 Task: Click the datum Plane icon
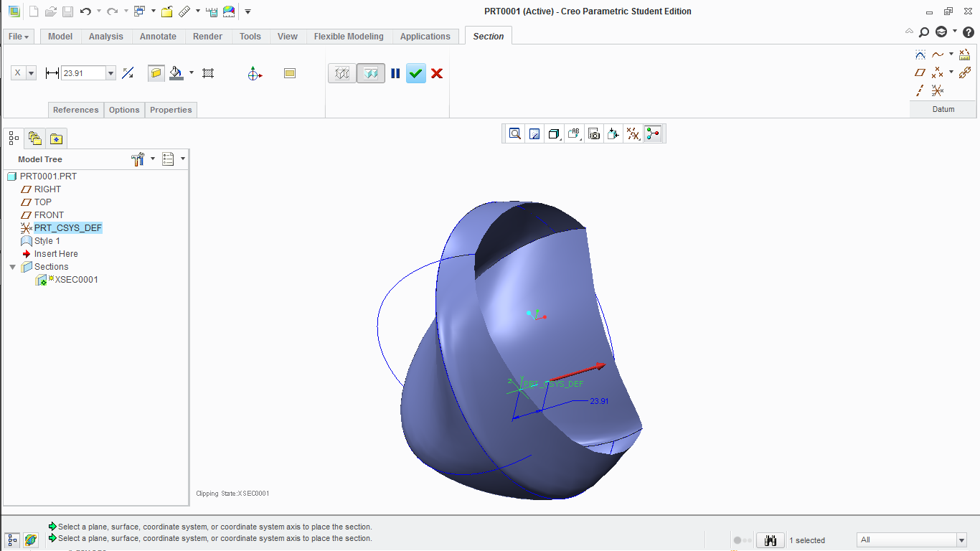[x=920, y=72]
